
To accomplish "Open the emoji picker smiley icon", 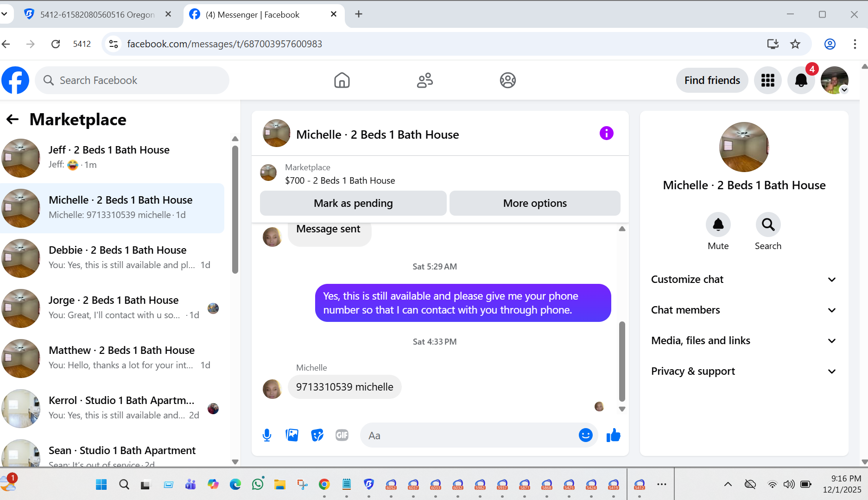I will pos(586,435).
